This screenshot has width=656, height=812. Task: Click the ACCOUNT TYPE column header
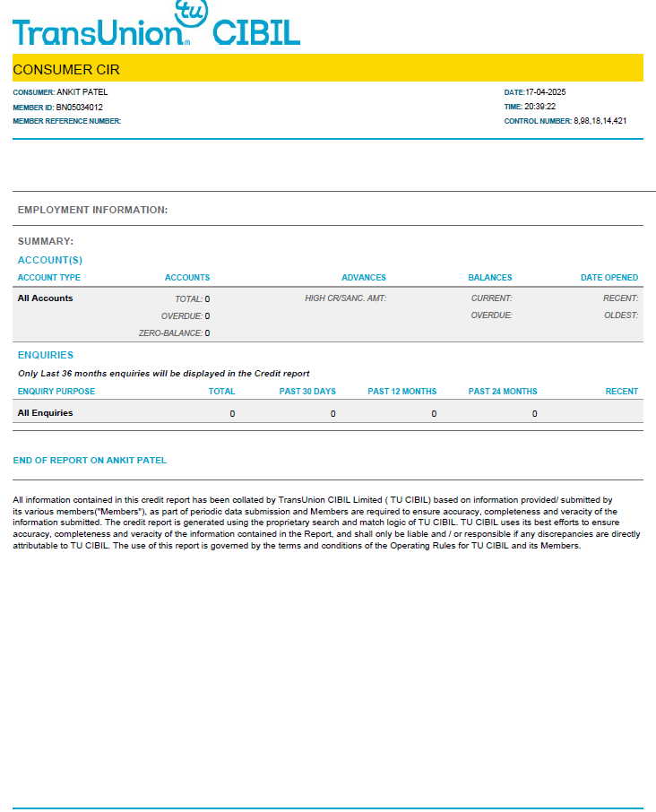48,278
